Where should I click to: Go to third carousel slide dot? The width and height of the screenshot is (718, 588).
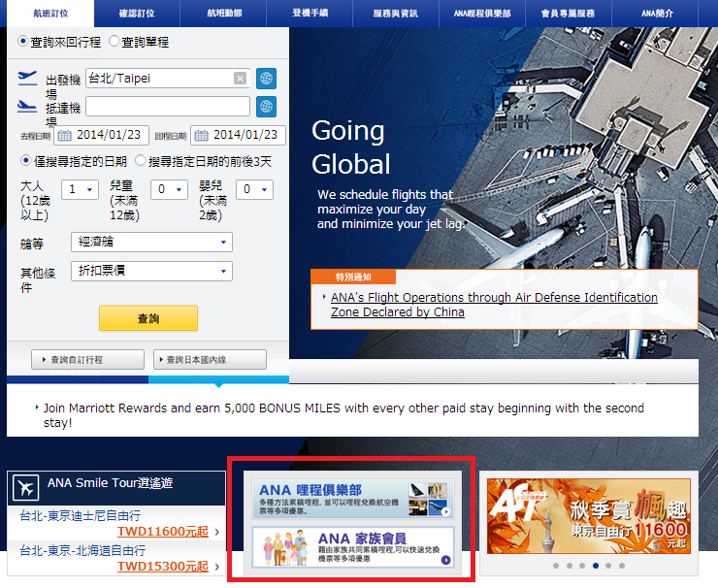point(582,566)
